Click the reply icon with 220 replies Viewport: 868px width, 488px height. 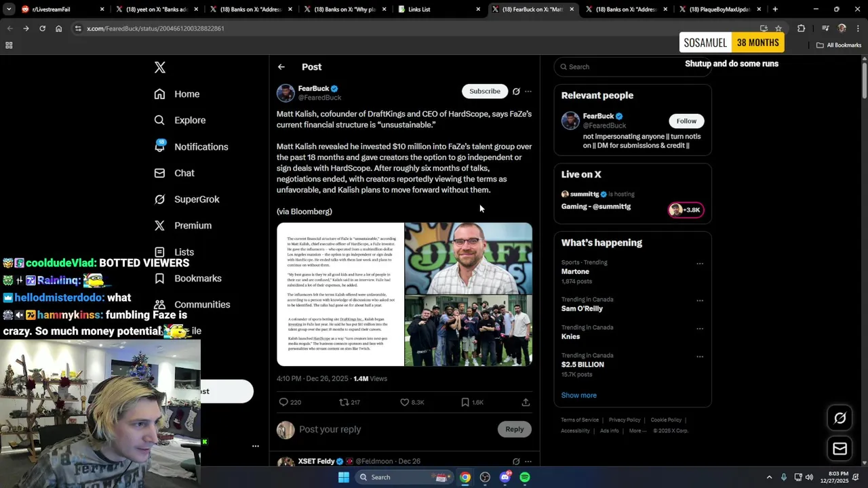point(283,402)
